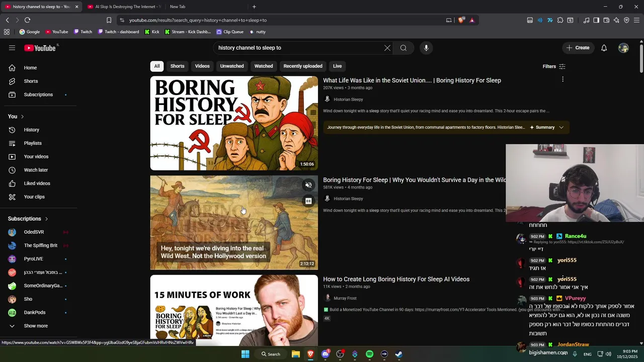This screenshot has width=644, height=362.
Task: Open browser extensions puzzle icon
Action: click(560, 20)
